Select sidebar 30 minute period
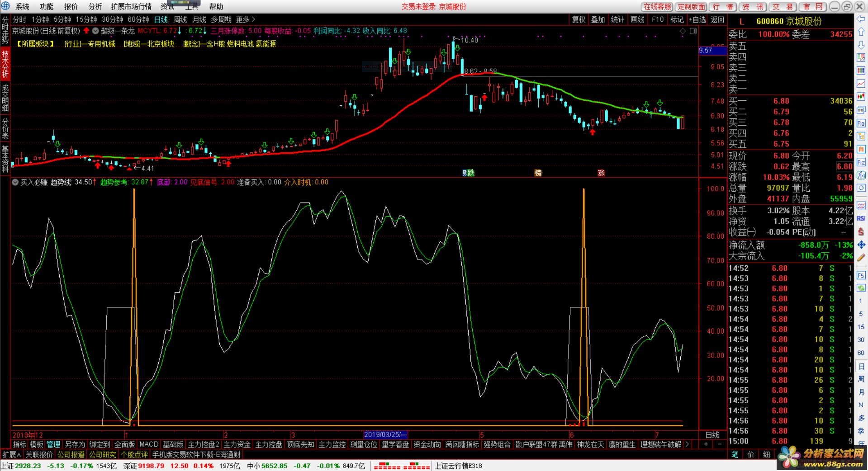868x471 pixels. coord(861,339)
